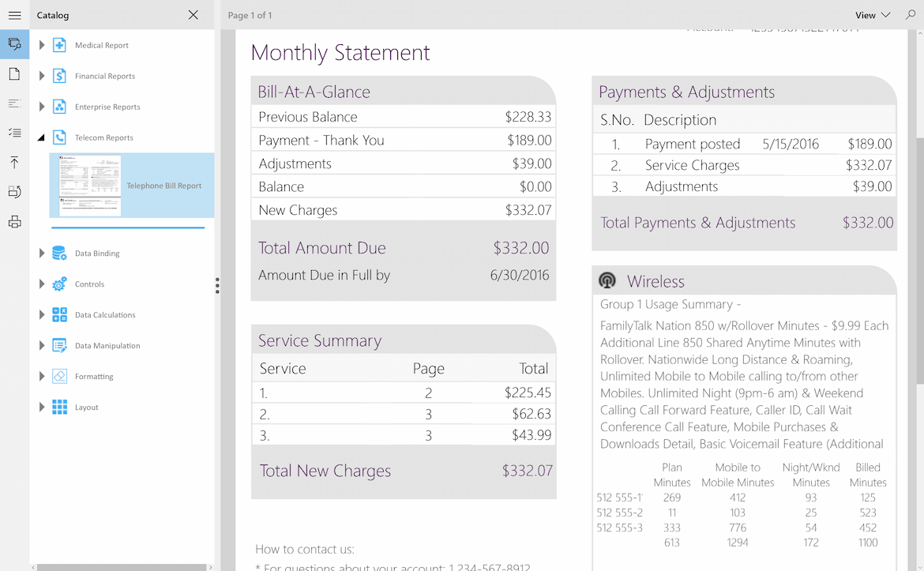This screenshot has width=924, height=571.
Task: Select the Enterprise Reports label
Action: 107,107
